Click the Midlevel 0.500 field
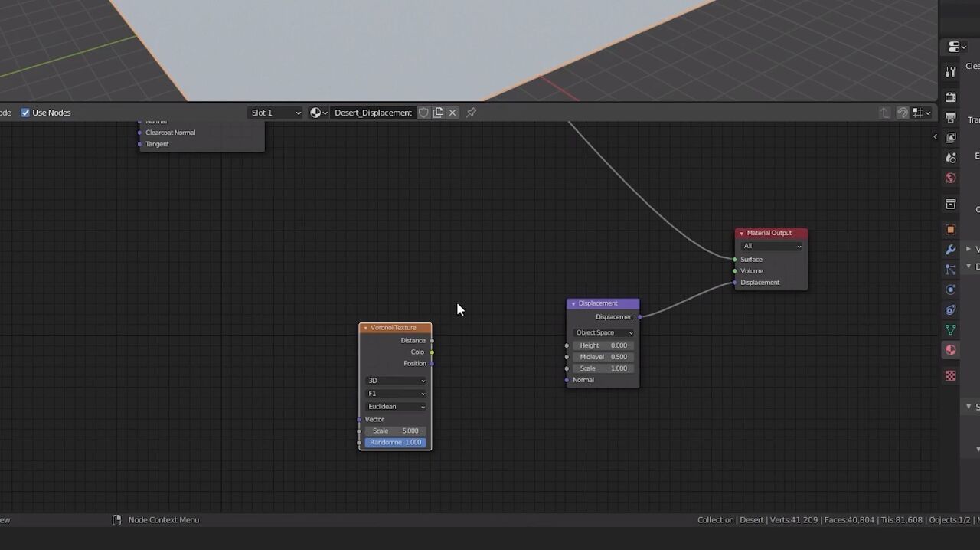The width and height of the screenshot is (980, 550). click(603, 357)
